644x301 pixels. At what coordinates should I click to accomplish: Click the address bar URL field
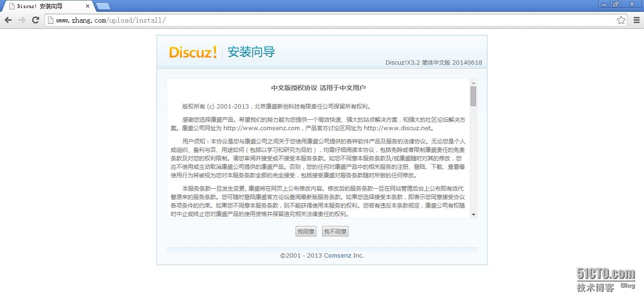(x=335, y=20)
